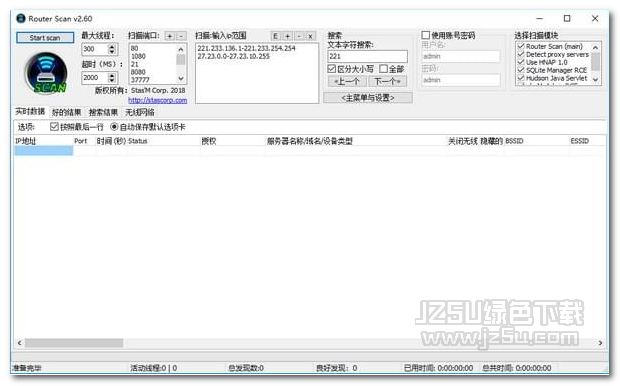Toggle the SQLite Manager RCE module checkbox

point(521,70)
